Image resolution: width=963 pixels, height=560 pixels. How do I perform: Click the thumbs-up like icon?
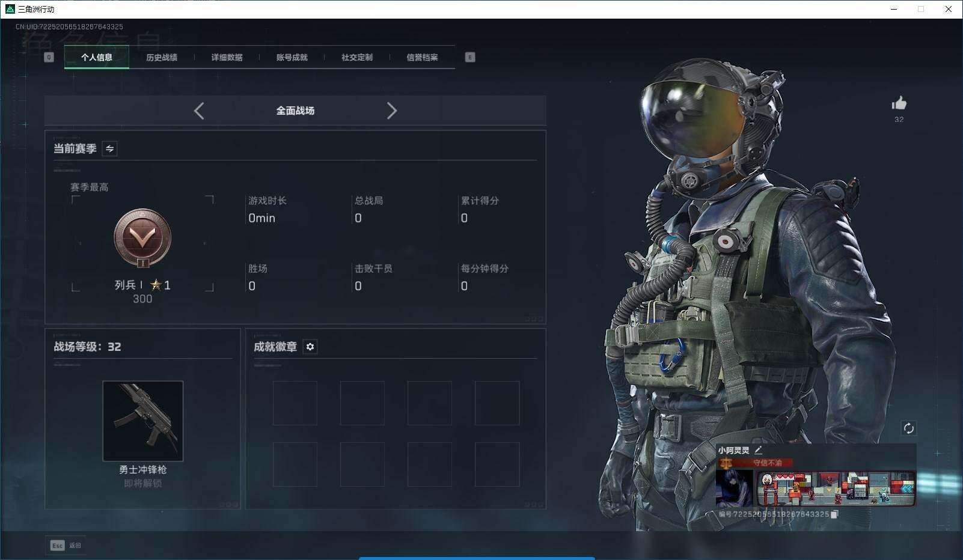click(898, 103)
